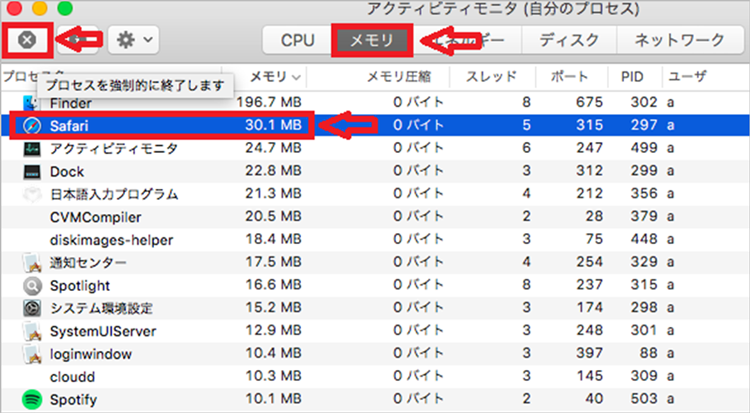Open the gear actions dropdown
This screenshot has height=413, width=750.
[133, 40]
